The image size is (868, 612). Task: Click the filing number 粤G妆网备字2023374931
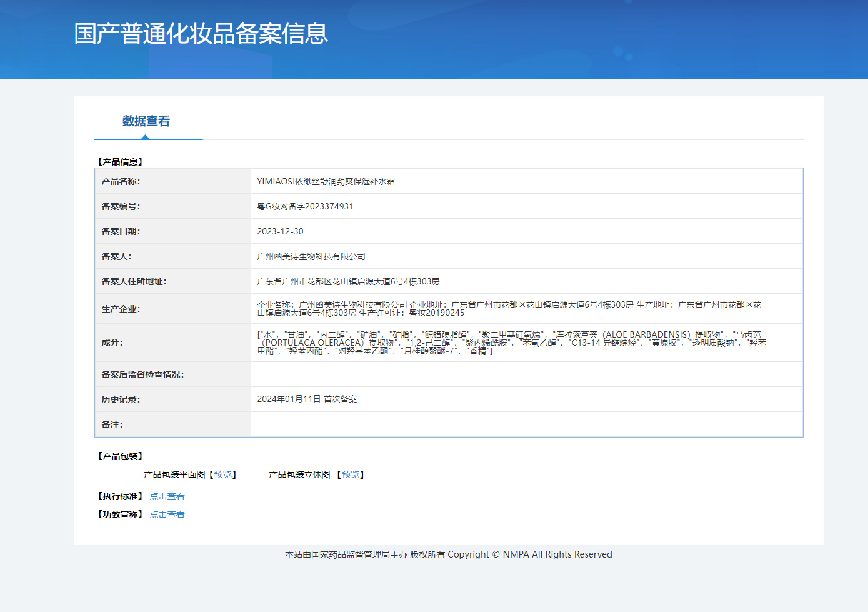pyautogui.click(x=305, y=206)
